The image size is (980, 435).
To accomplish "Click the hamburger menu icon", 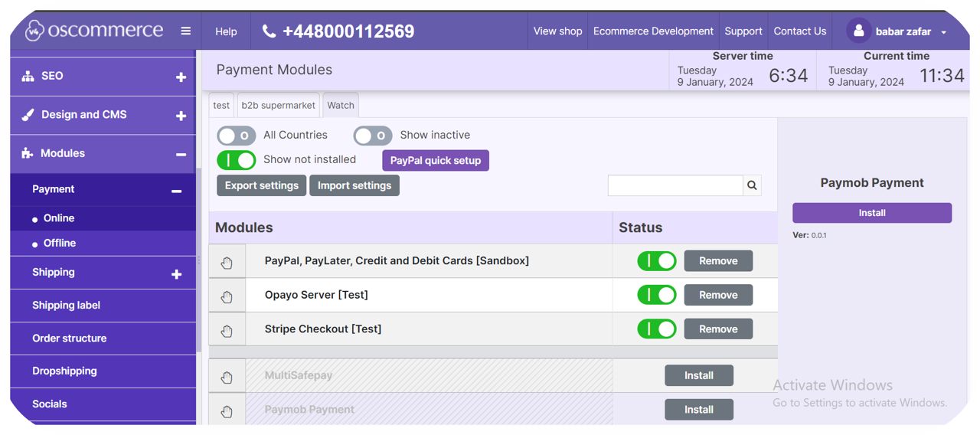I will tap(185, 31).
